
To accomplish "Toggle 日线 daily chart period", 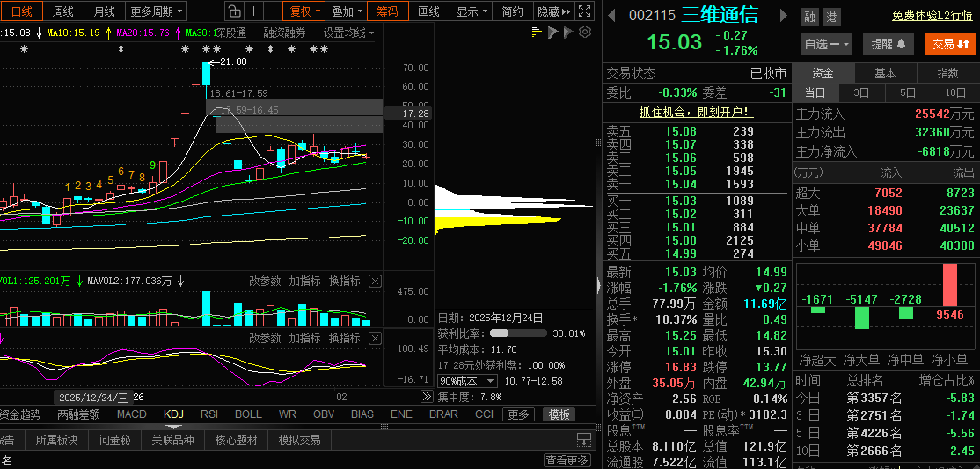I will [x=23, y=11].
